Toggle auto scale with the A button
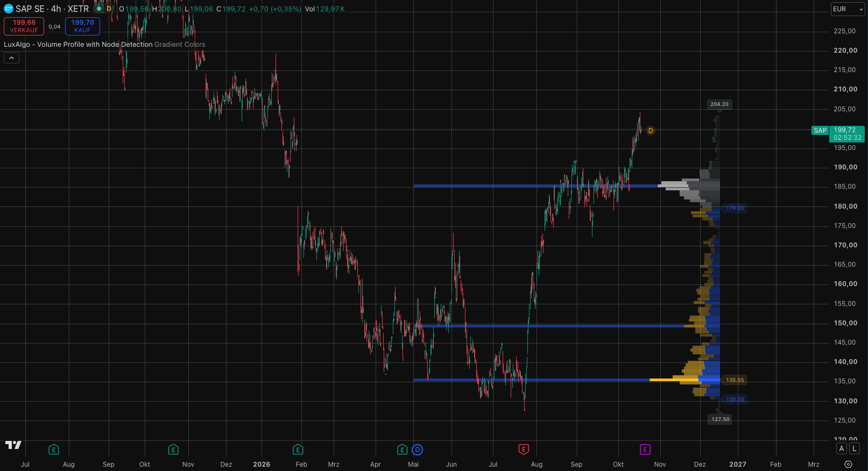 tap(842, 448)
